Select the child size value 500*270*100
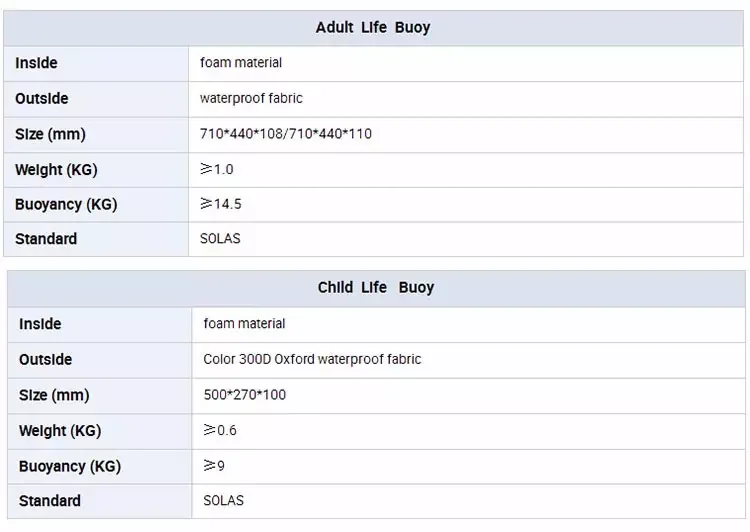Screen dimensions: 750x532 click(244, 395)
